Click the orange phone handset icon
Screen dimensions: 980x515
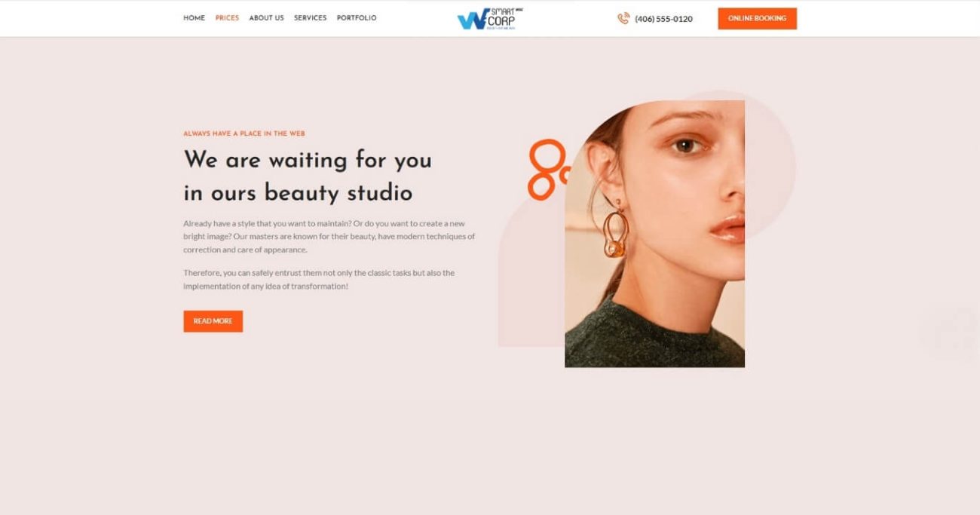[623, 19]
